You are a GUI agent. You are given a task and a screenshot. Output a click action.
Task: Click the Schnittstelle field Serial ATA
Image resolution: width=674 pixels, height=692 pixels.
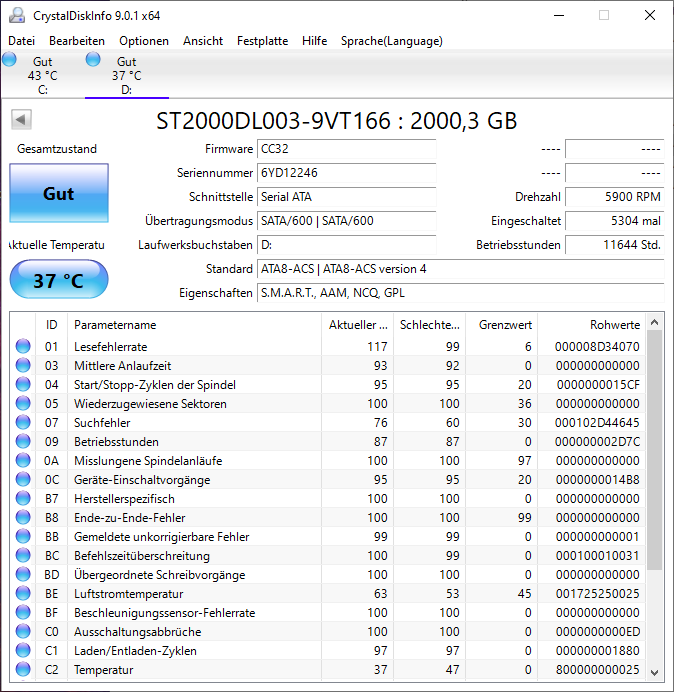346,196
